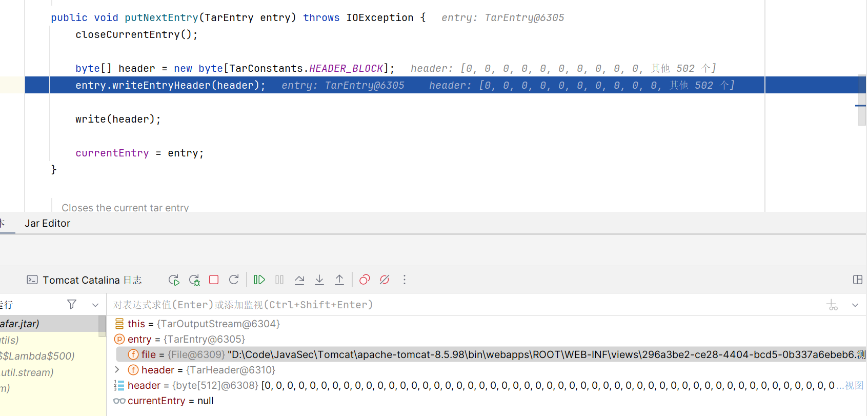
Task: Click the currentEntry assignment line
Action: [139, 153]
